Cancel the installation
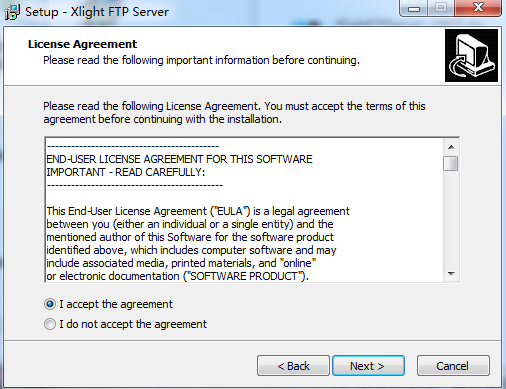506x389 pixels. 453,366
